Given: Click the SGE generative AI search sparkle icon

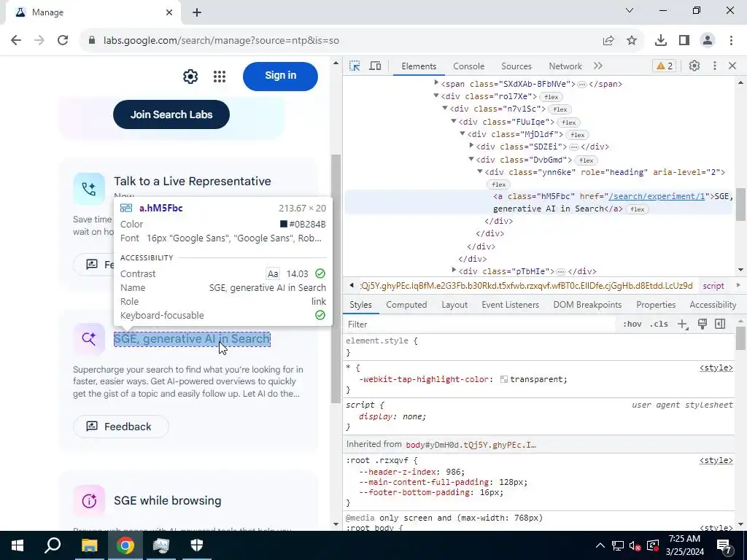Looking at the screenshot, I should click(89, 339).
